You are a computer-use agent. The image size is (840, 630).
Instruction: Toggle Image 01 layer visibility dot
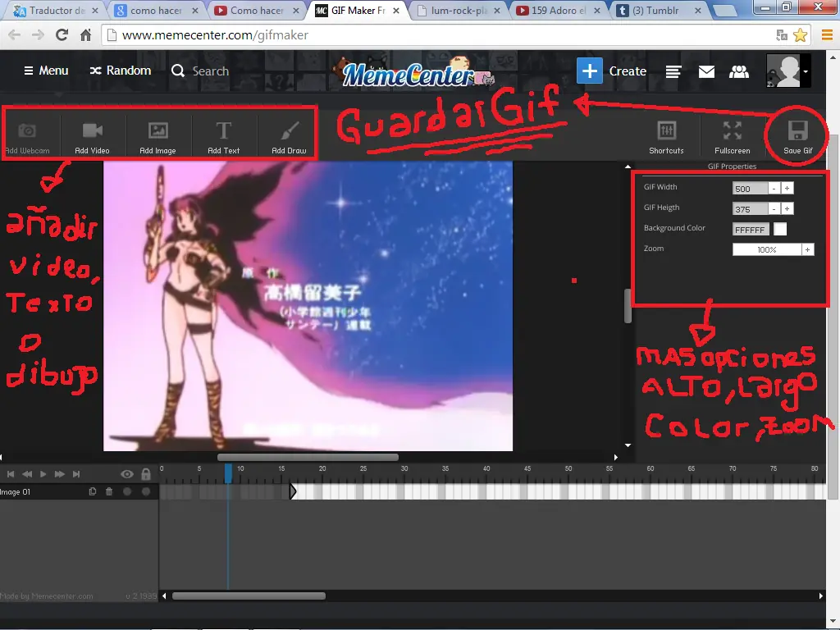click(127, 491)
